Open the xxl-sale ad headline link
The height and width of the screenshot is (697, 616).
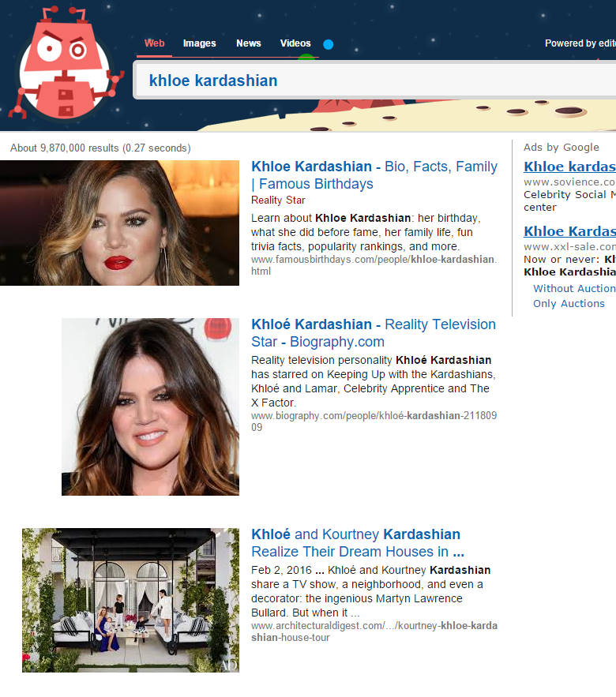pyautogui.click(x=569, y=231)
